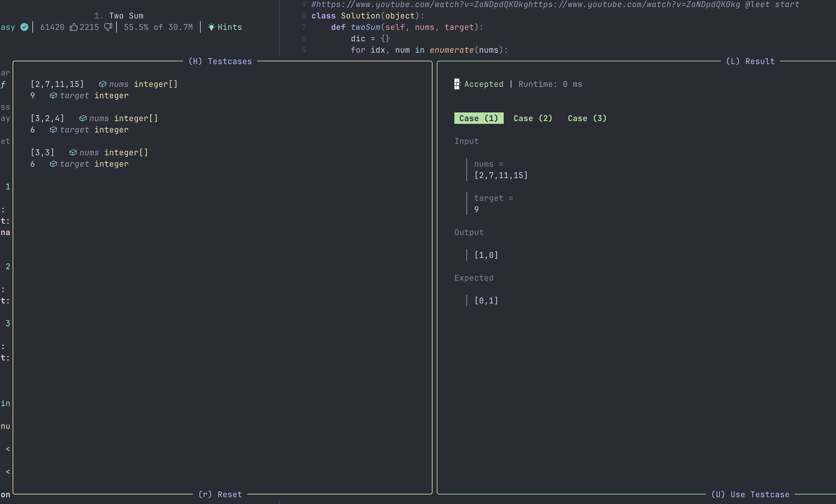This screenshot has width=836, height=504.
Task: Click the '55.5% of 30.7M' acceptance stat
Action: [158, 27]
